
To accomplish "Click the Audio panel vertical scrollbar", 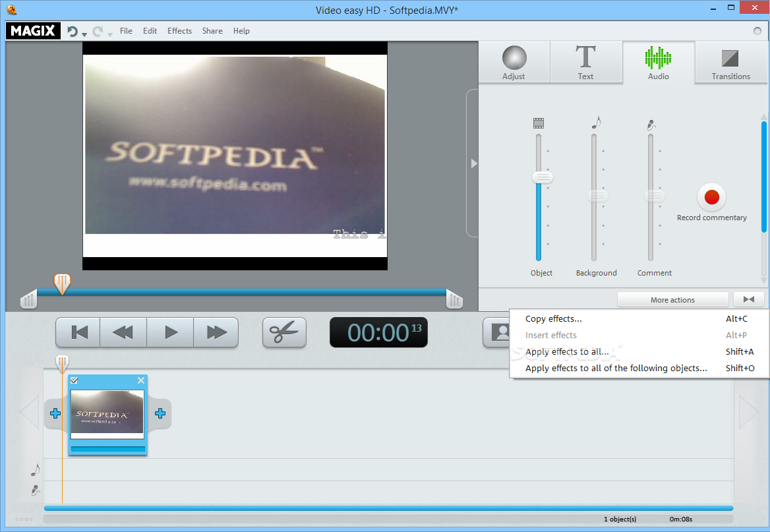I will point(763,177).
